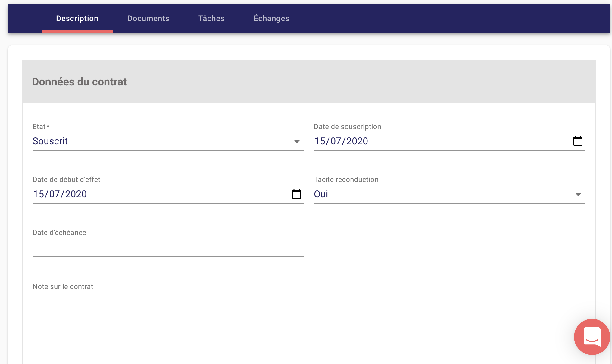Click the Oui value in Tacite reconduction
The image size is (612, 364).
pos(321,194)
